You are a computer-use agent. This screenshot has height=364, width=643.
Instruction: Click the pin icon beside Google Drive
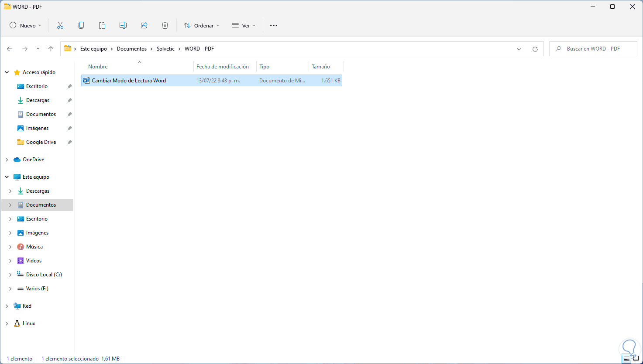(x=69, y=143)
